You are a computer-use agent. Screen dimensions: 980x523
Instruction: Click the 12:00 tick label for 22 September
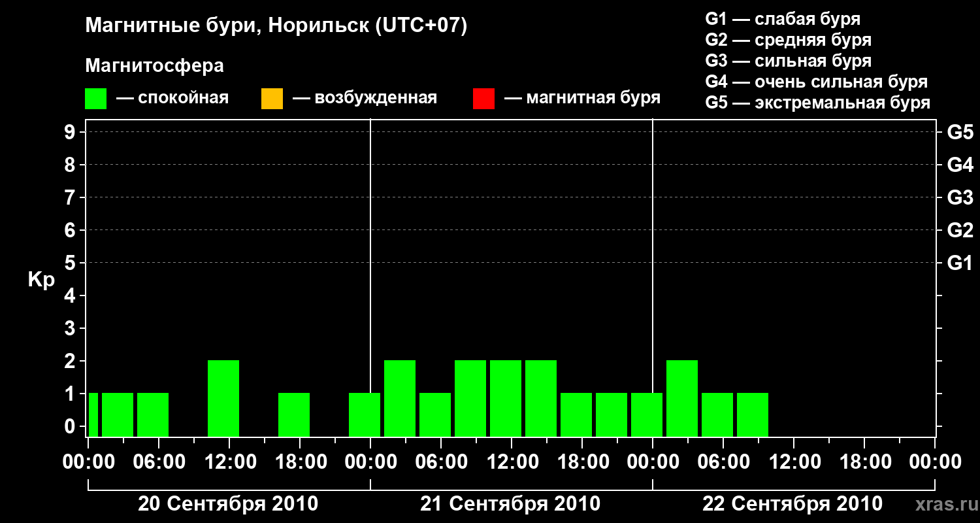pyautogui.click(x=794, y=462)
